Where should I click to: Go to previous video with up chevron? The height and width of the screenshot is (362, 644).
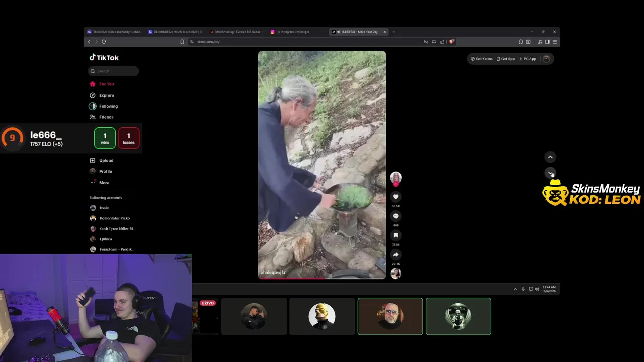(x=550, y=157)
